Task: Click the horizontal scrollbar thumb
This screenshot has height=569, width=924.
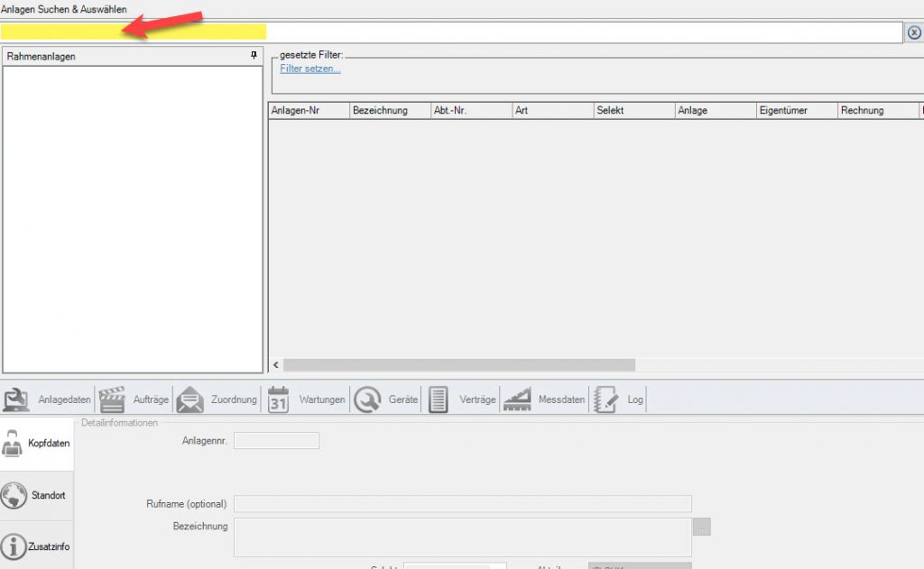Action: click(459, 365)
